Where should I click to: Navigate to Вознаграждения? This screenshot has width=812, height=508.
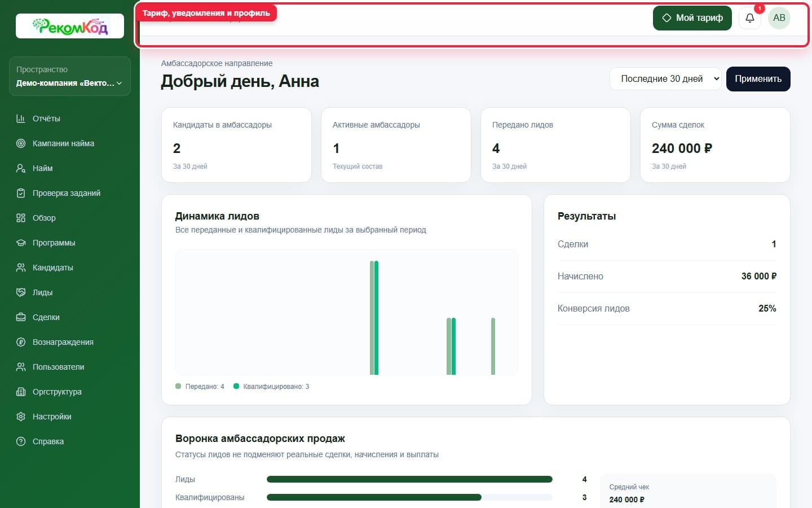[70, 342]
